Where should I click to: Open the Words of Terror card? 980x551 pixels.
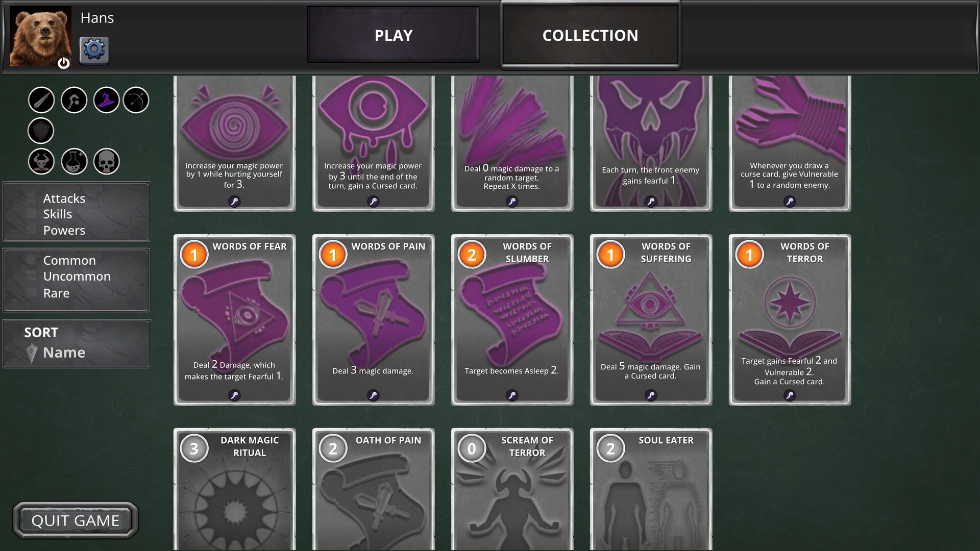[x=790, y=320]
